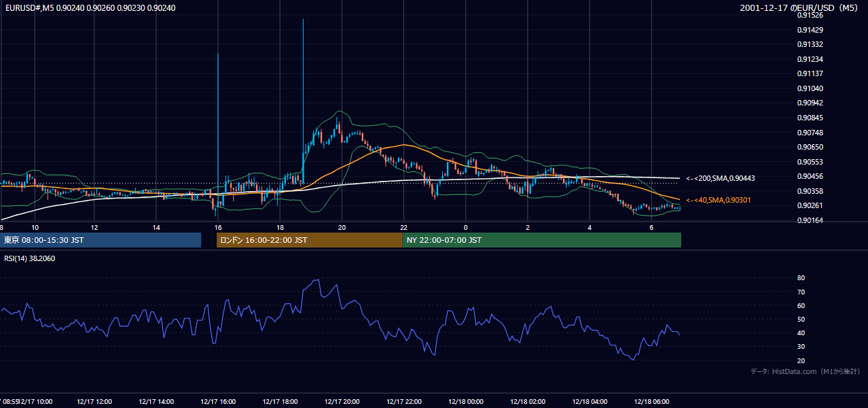
Task: Click RSI axis level 60
Action: click(801, 305)
